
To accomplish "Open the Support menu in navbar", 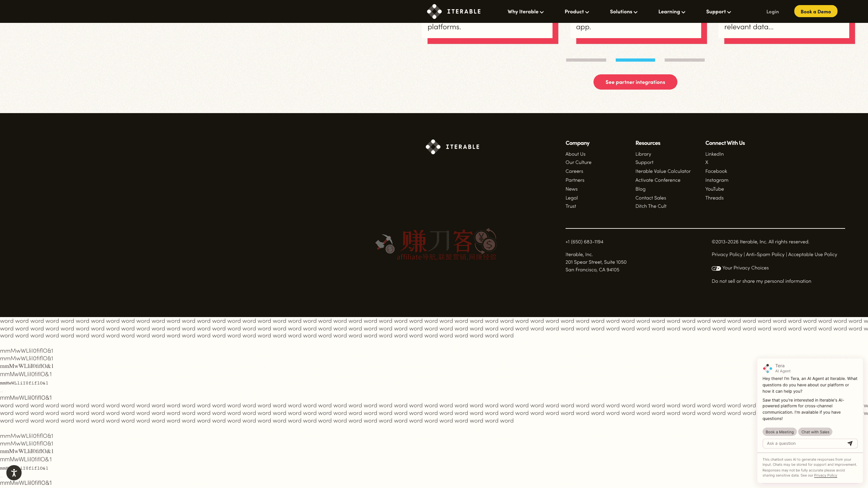I will point(718,12).
